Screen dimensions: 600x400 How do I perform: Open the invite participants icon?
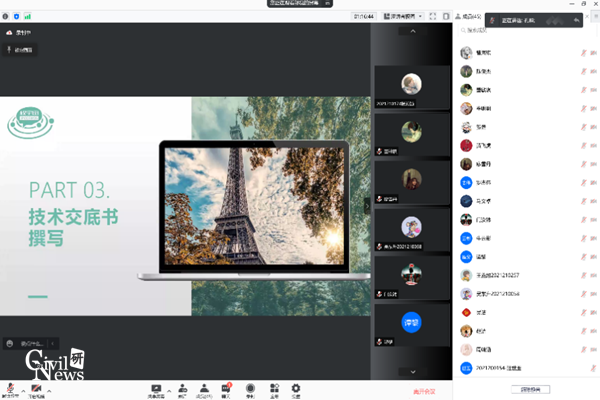click(182, 388)
